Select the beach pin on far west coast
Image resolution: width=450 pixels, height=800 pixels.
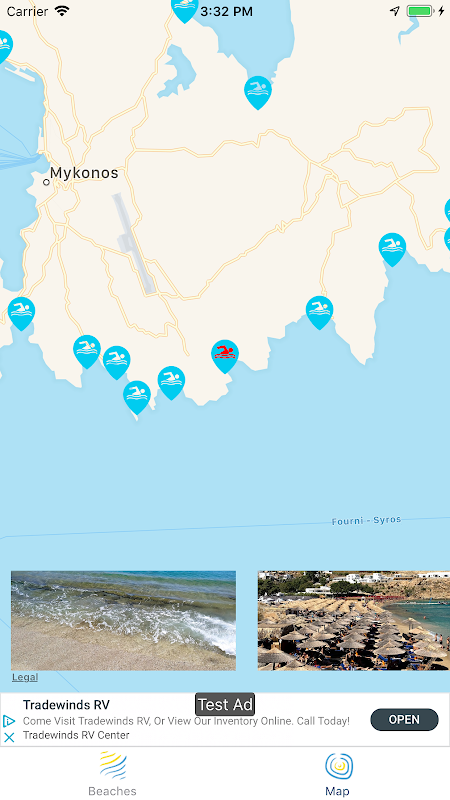click(21, 313)
